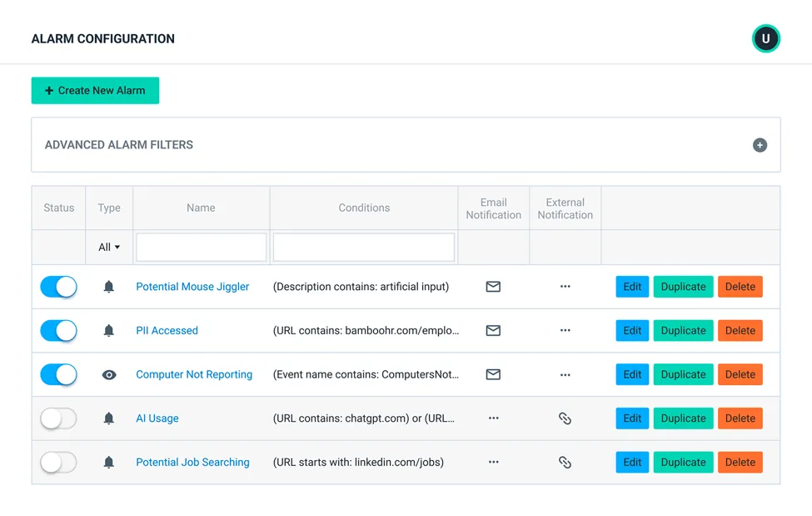812x516 pixels.
Task: Click the chatgpt.com URL condition text
Action: pyautogui.click(x=364, y=418)
